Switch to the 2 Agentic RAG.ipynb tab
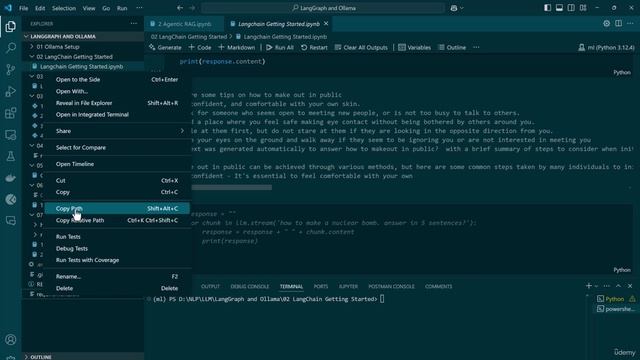This screenshot has height=360, width=640. pos(184,24)
